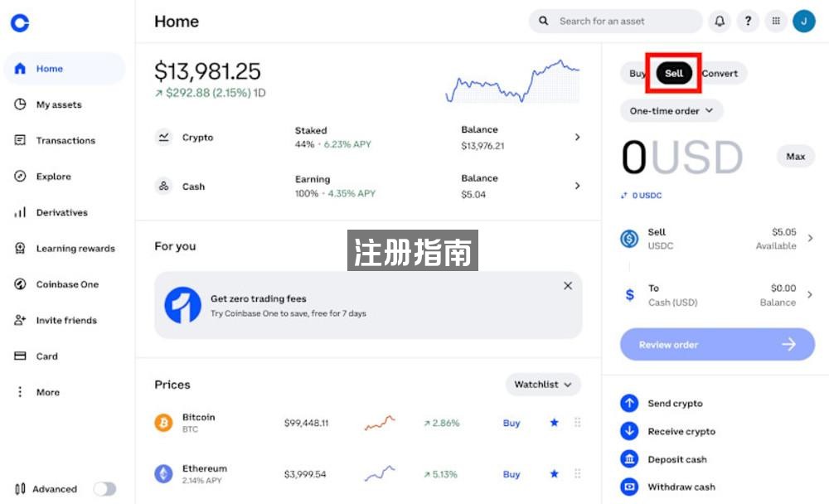
Task: Click the search magnifier icon
Action: (543, 22)
